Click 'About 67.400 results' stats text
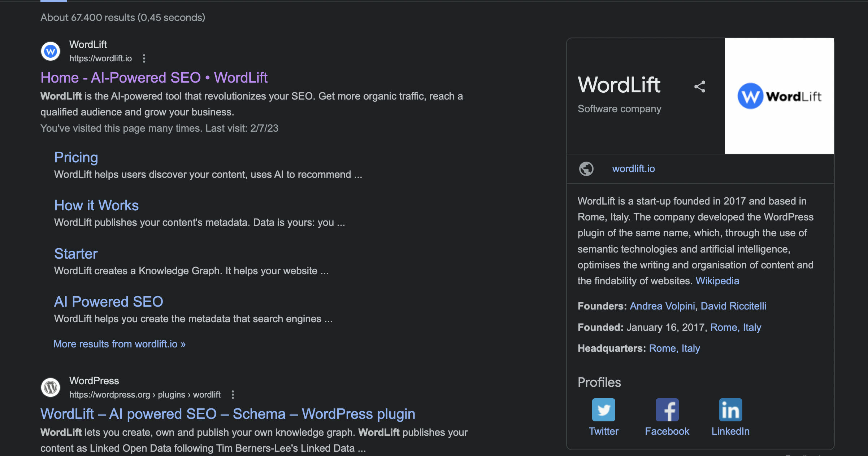 point(123,17)
